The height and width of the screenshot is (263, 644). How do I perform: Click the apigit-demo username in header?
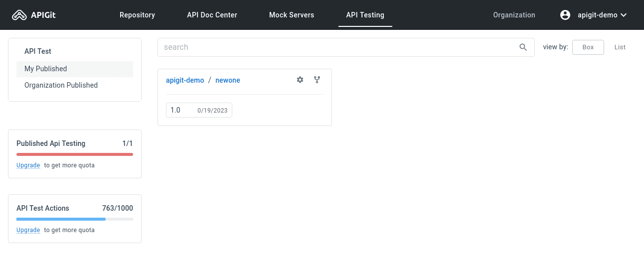597,15
